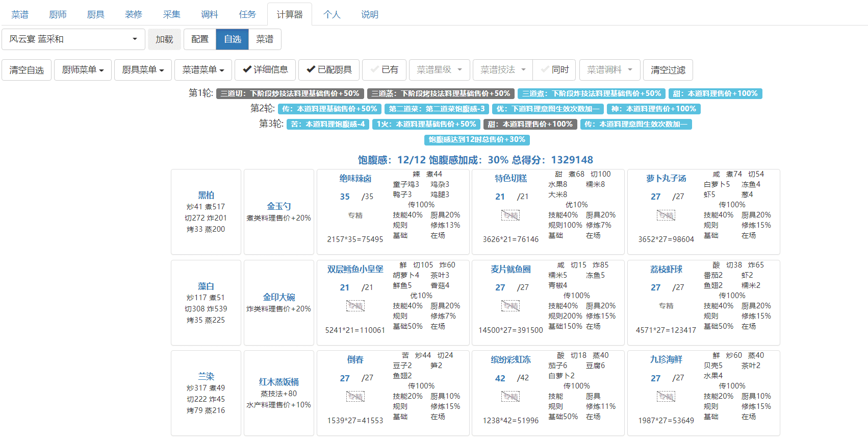Open the 菜谱星级 filter dropdown
The image size is (868, 438).
pyautogui.click(x=439, y=70)
